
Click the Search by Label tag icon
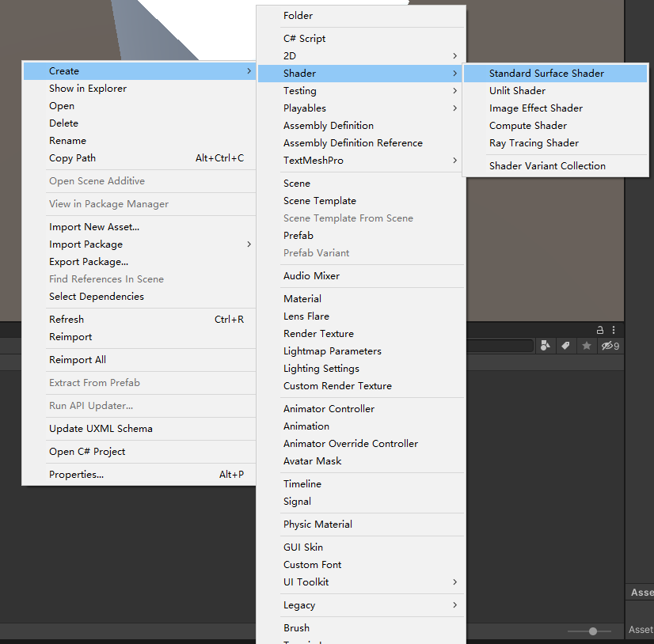coord(565,346)
